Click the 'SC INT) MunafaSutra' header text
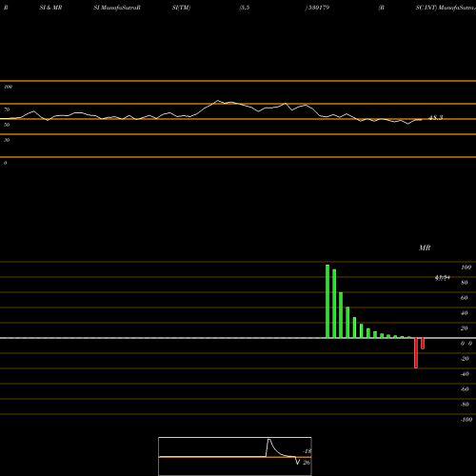Image resolution: width=476 pixels, height=476 pixels. click(446, 8)
